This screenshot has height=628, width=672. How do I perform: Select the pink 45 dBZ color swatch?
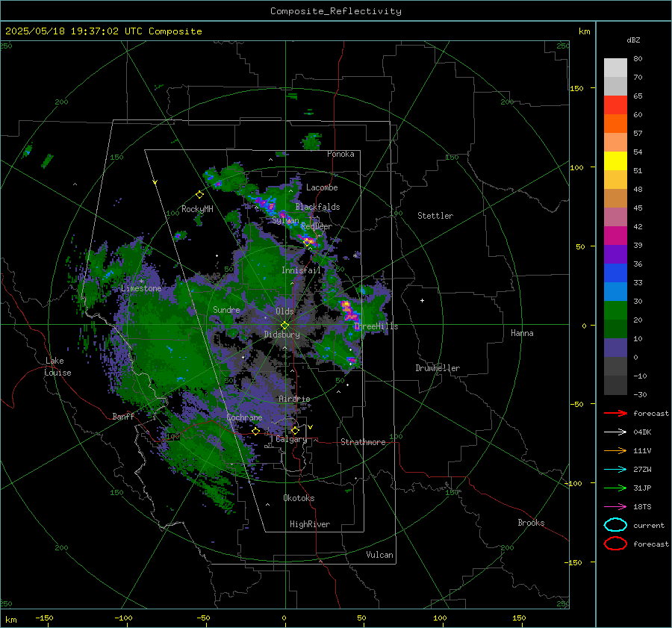click(x=615, y=217)
